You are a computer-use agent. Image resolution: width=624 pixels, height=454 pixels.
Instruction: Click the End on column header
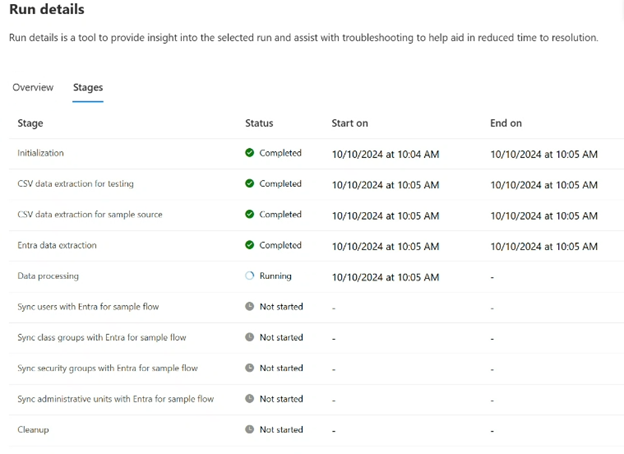point(506,123)
